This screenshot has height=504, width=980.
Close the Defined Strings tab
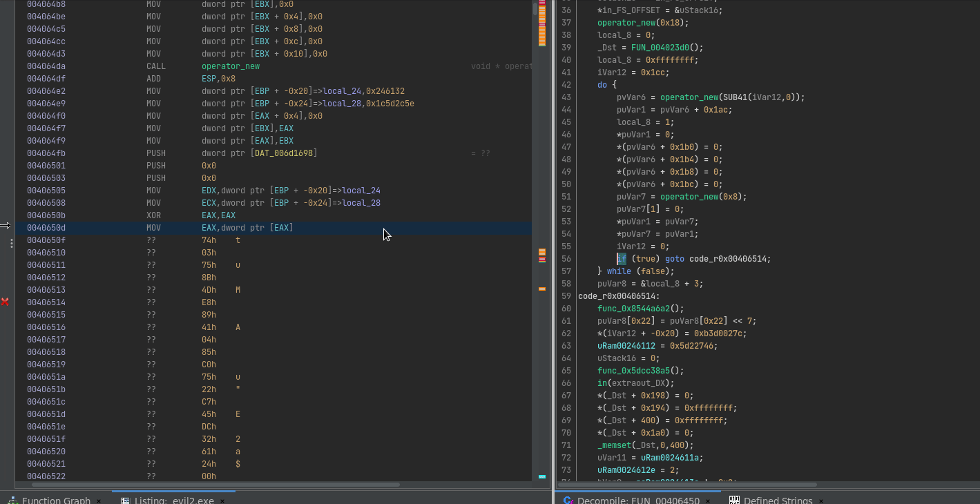[x=820, y=501]
